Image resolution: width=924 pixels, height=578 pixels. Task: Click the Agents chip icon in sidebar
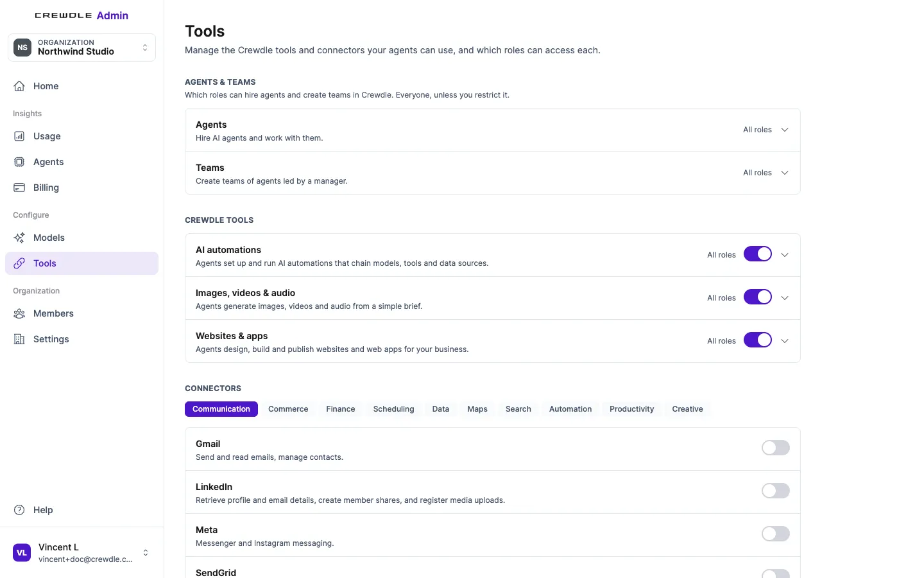(x=19, y=162)
